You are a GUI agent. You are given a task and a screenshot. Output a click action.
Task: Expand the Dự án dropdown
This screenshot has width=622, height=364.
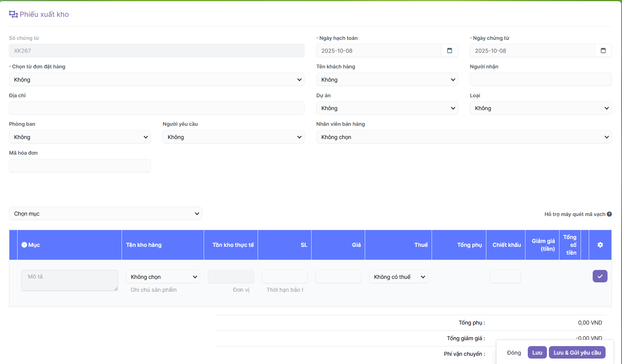click(387, 108)
